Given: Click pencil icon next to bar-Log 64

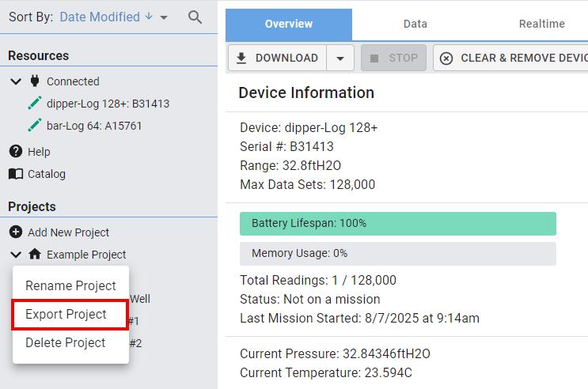Looking at the screenshot, I should 34,125.
